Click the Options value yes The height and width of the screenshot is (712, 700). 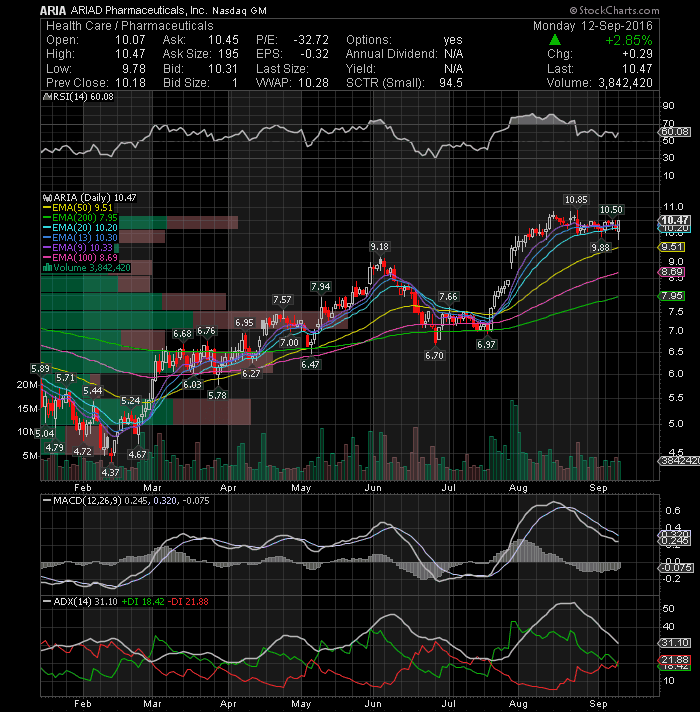click(453, 40)
